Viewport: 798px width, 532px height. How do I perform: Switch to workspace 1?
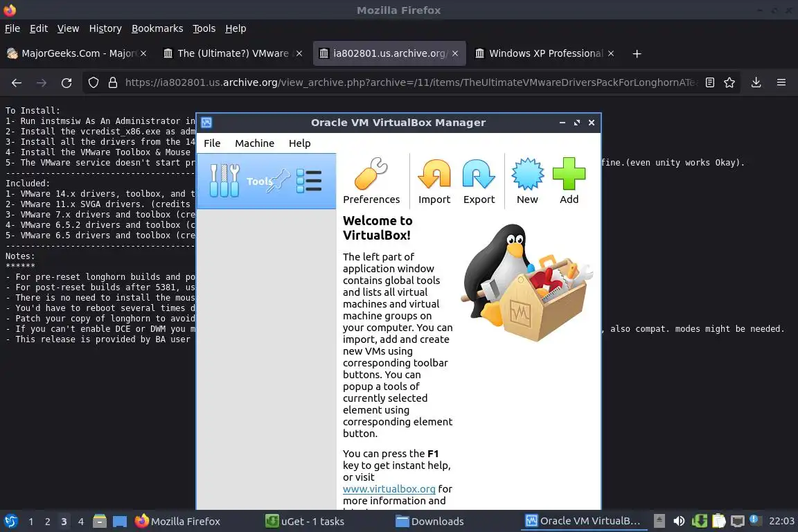tap(31, 522)
